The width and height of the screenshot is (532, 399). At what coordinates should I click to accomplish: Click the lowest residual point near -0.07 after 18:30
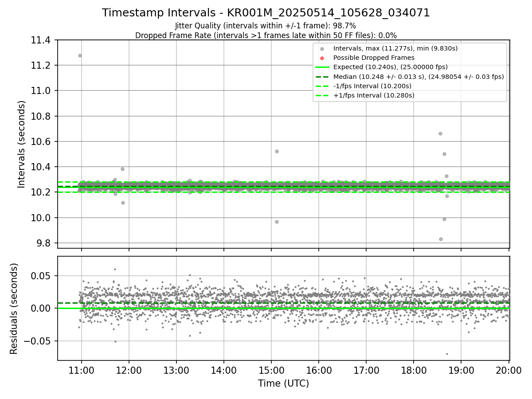[x=447, y=354]
